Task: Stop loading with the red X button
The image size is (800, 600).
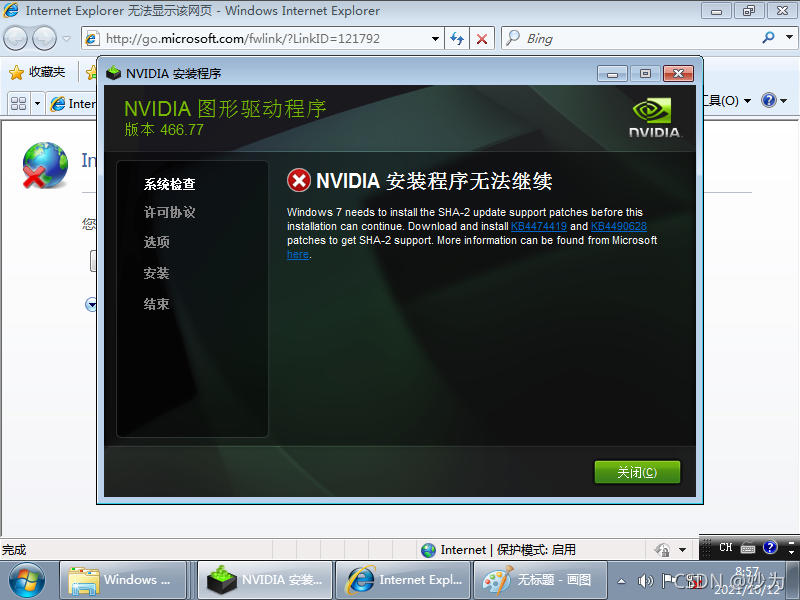Action: [482, 39]
